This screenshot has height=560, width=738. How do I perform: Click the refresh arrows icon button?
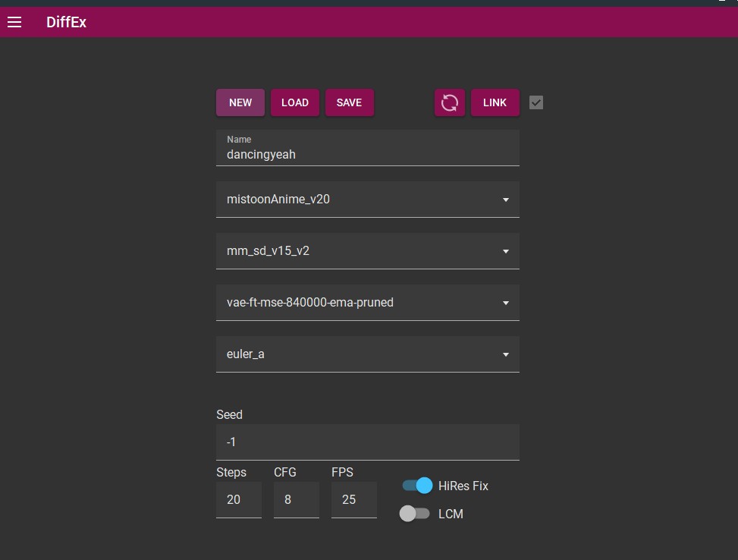pyautogui.click(x=450, y=102)
